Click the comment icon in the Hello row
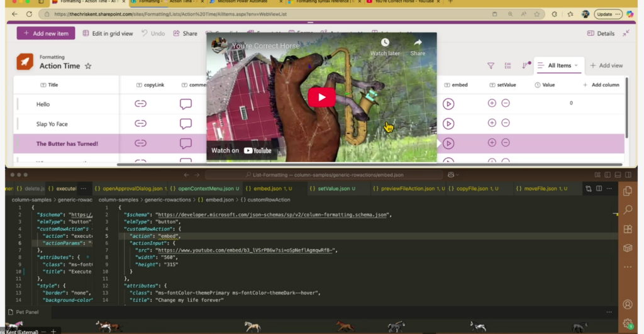 click(186, 104)
